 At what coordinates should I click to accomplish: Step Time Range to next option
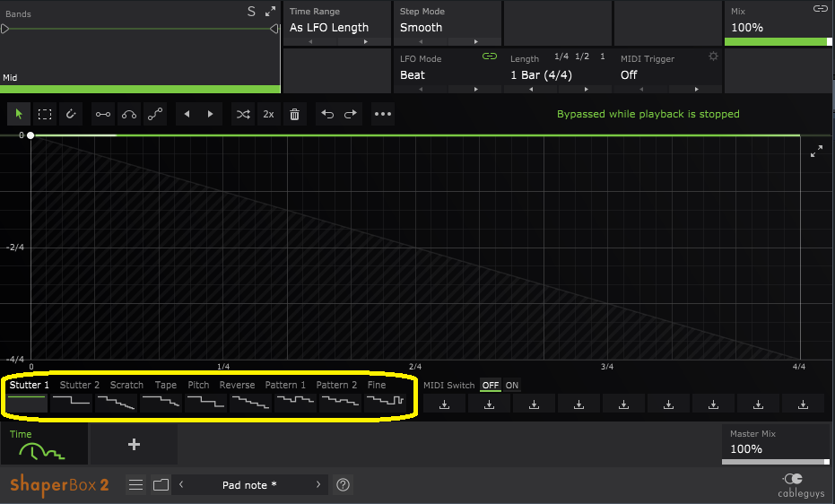(365, 41)
